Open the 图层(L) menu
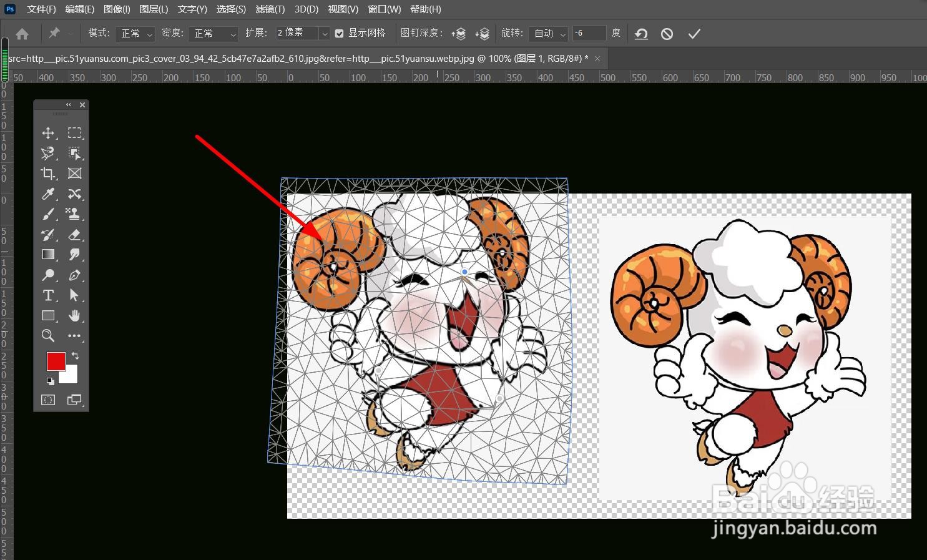This screenshot has height=560, width=927. click(x=154, y=9)
